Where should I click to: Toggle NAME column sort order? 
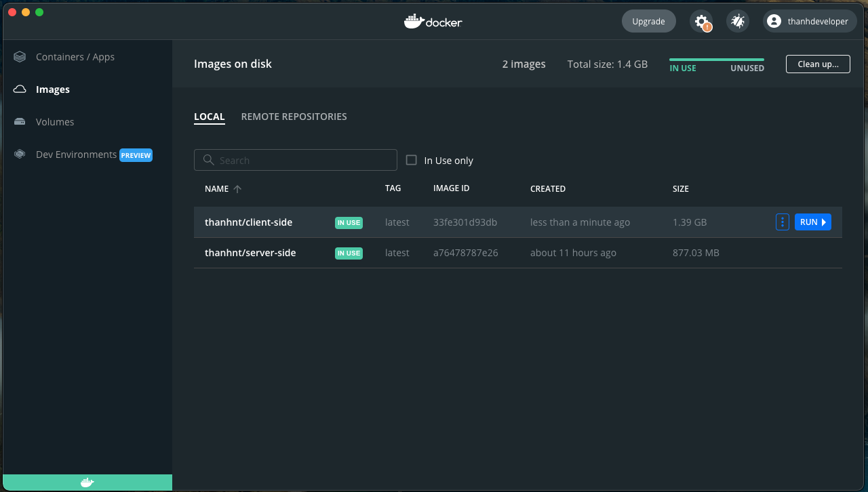(222, 188)
